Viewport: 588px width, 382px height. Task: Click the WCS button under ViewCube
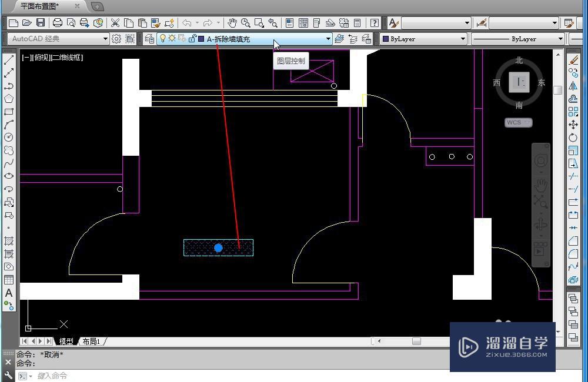518,123
